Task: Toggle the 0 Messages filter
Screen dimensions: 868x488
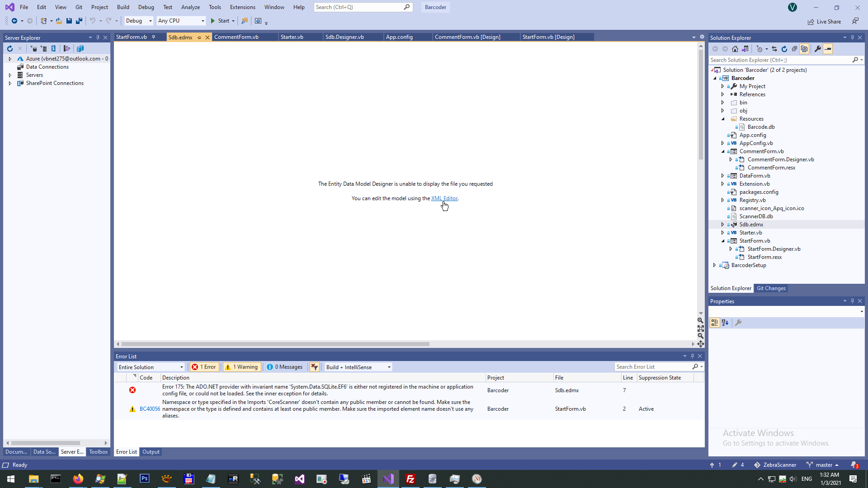Action: point(285,367)
